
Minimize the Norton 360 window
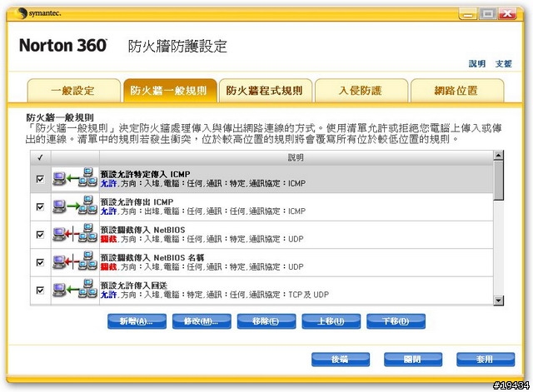coord(468,14)
